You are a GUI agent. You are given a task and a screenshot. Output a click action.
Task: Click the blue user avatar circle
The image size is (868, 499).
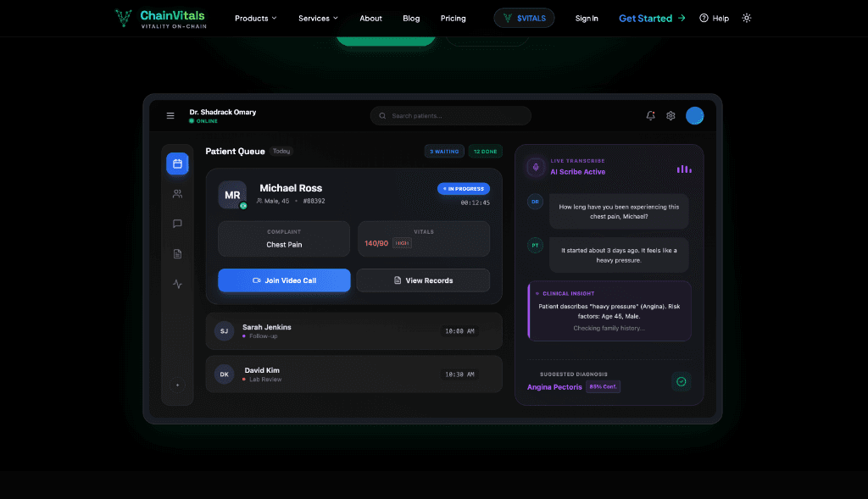pyautogui.click(x=695, y=116)
